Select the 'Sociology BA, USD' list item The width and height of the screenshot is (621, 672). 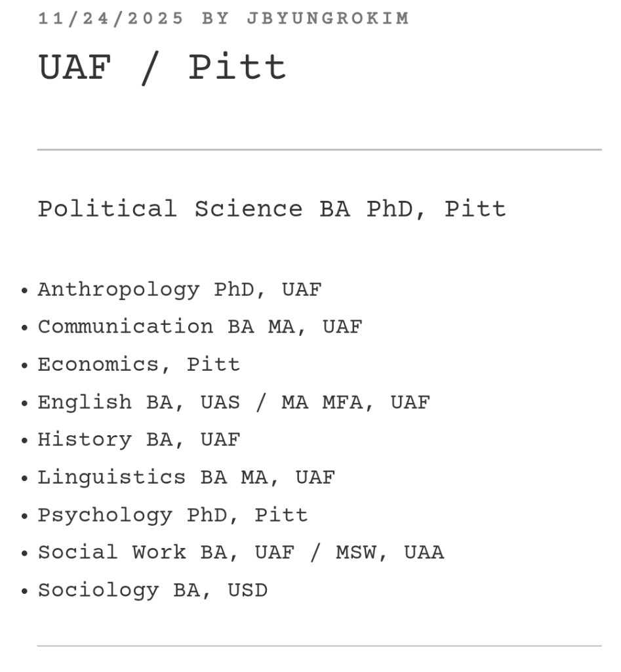152,590
